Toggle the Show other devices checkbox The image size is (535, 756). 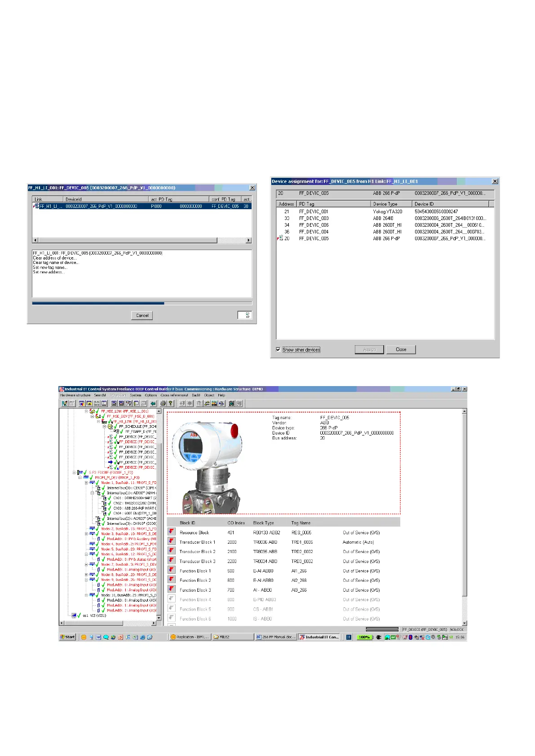pos(279,349)
